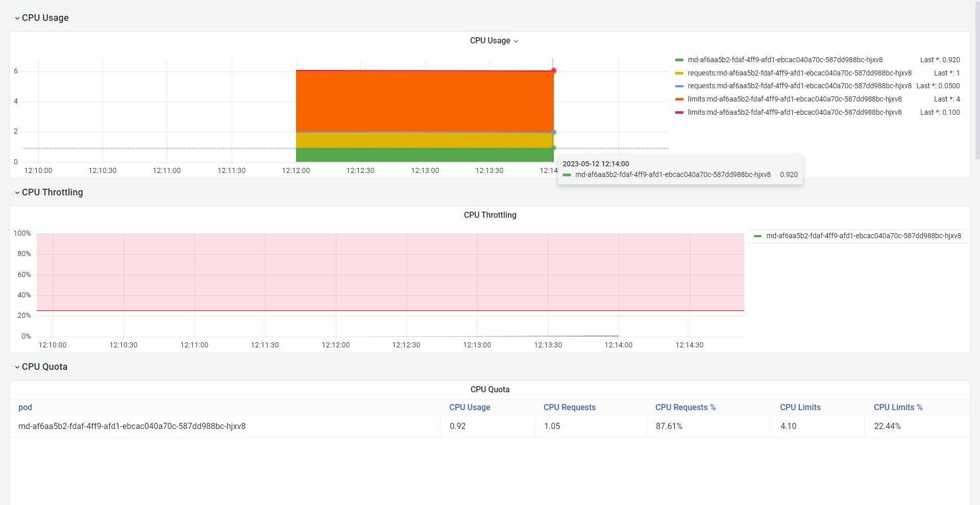Click the CPU Quota panel title

coord(490,390)
